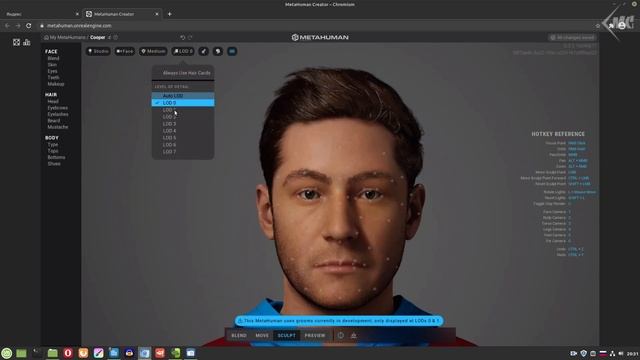Click the redo arrow icon

point(190,37)
